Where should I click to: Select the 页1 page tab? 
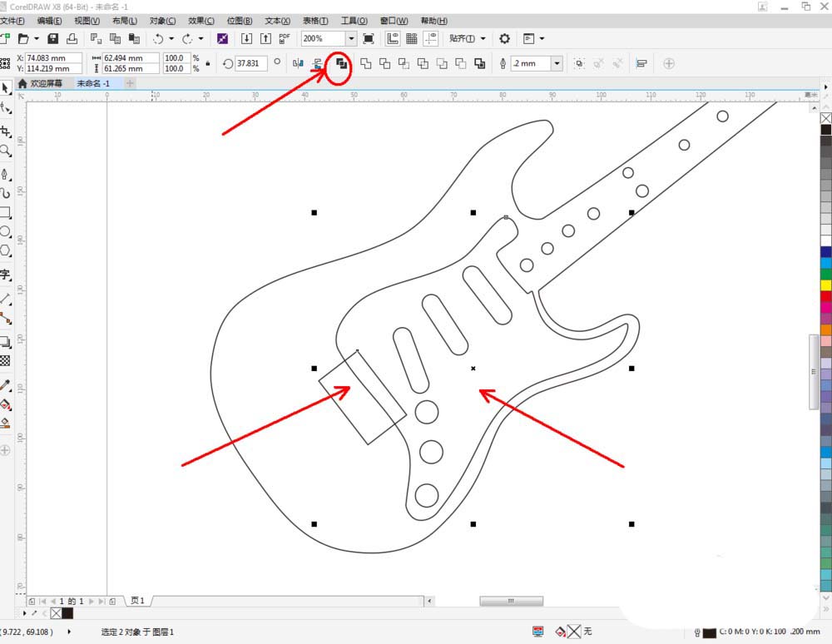pyautogui.click(x=137, y=601)
